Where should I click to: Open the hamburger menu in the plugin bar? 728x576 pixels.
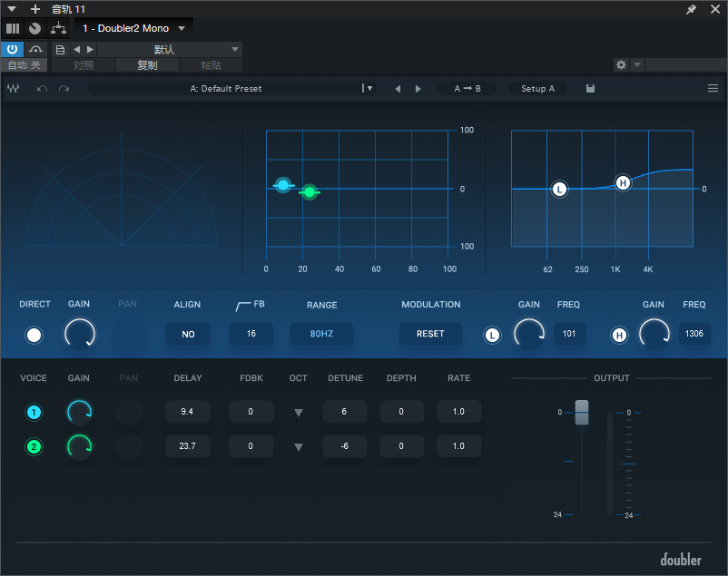click(x=713, y=88)
